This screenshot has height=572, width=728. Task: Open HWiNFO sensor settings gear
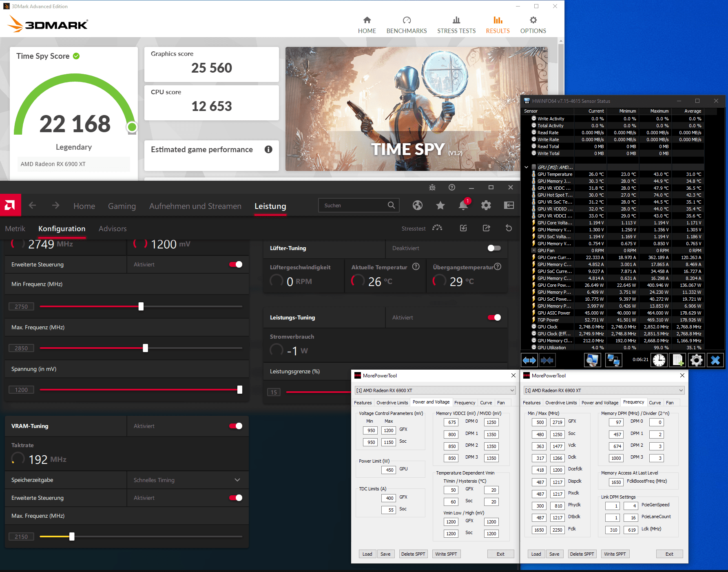pyautogui.click(x=697, y=360)
